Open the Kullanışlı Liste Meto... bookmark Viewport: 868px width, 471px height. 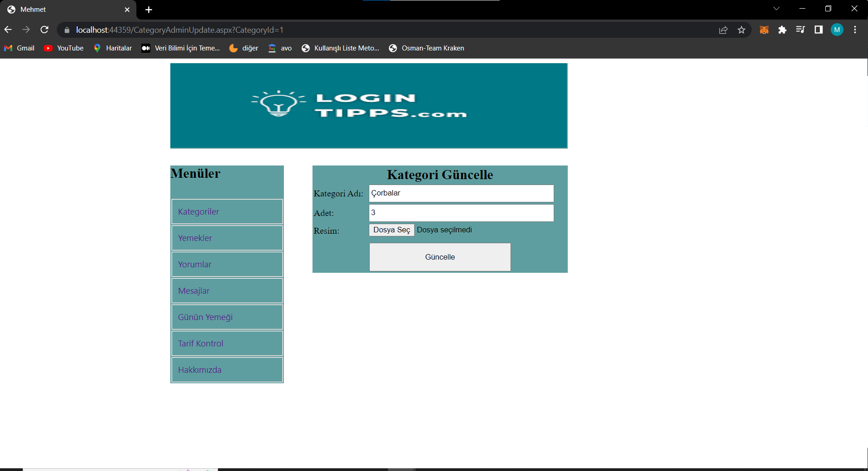pyautogui.click(x=340, y=48)
